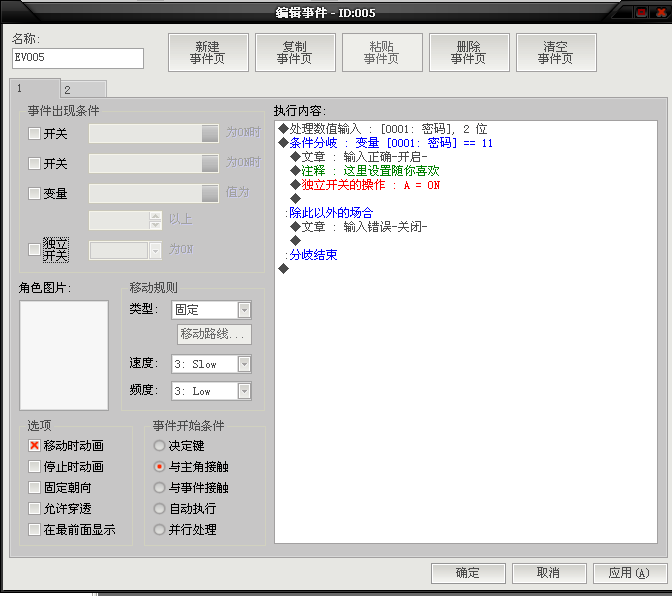Click the 应用 (A) button

[630, 573]
